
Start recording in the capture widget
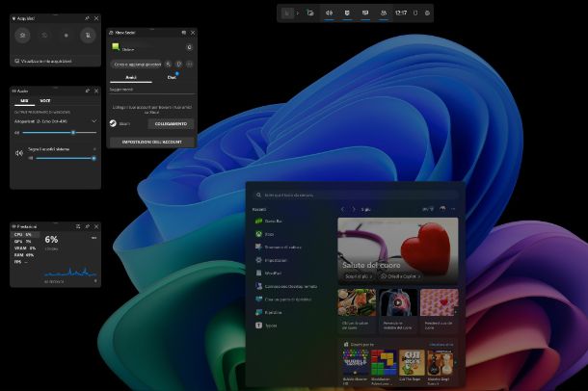(x=66, y=36)
